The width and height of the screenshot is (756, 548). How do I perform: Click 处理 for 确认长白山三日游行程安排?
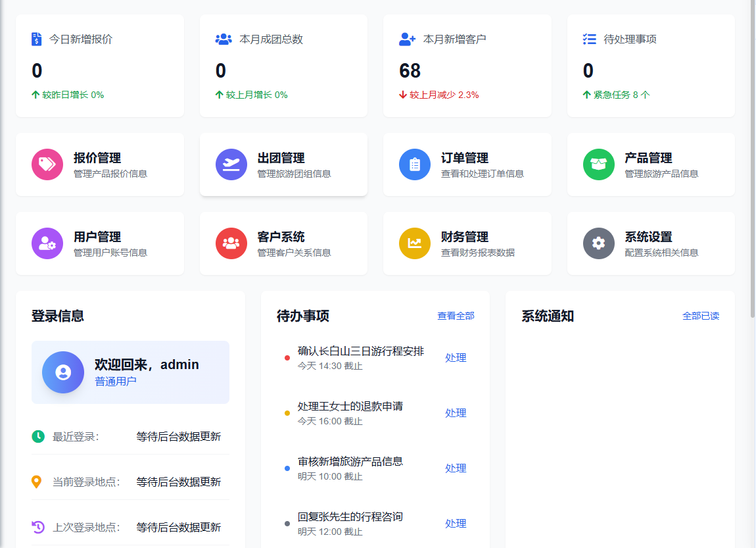click(x=456, y=357)
